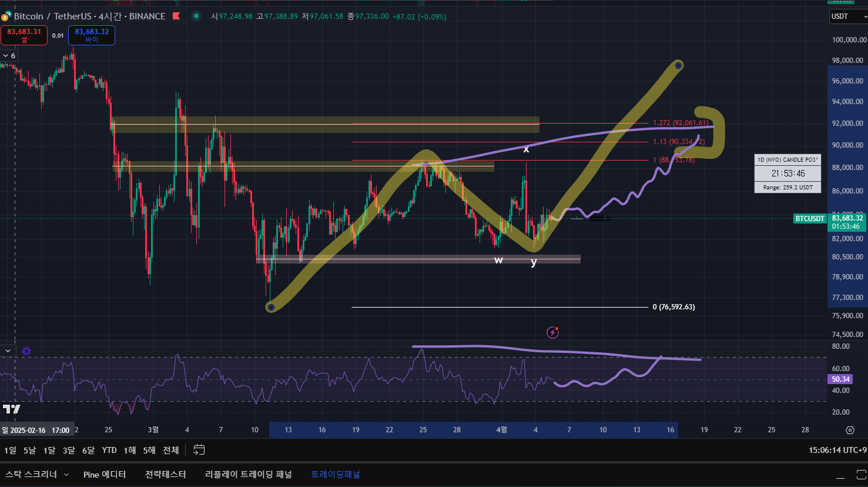Click the purple lightning event icon on chart
The width and height of the screenshot is (868, 487).
click(552, 332)
